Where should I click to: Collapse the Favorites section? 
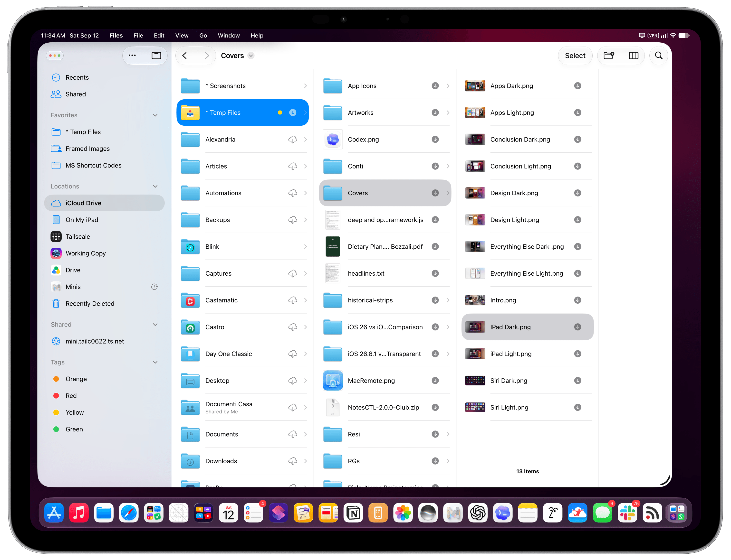click(155, 115)
